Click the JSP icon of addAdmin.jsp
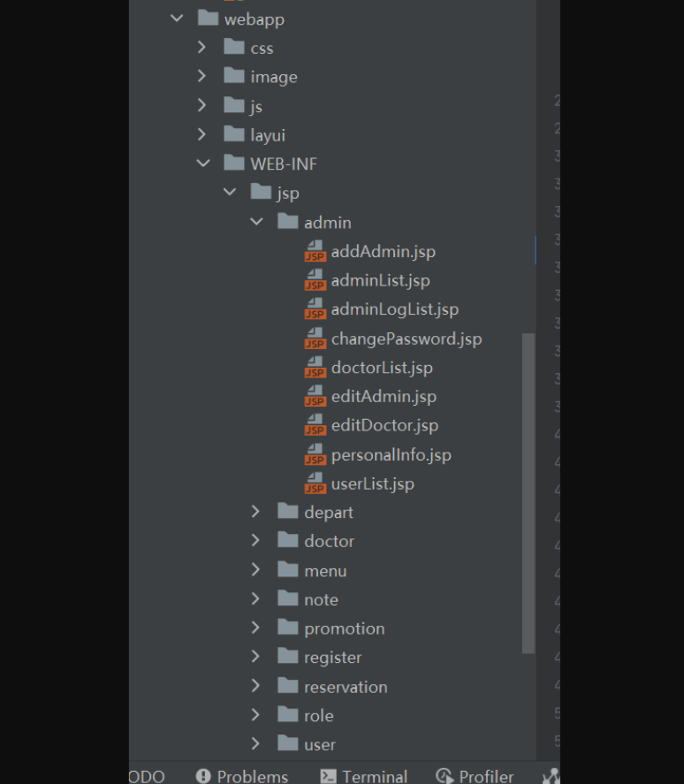 tap(315, 252)
